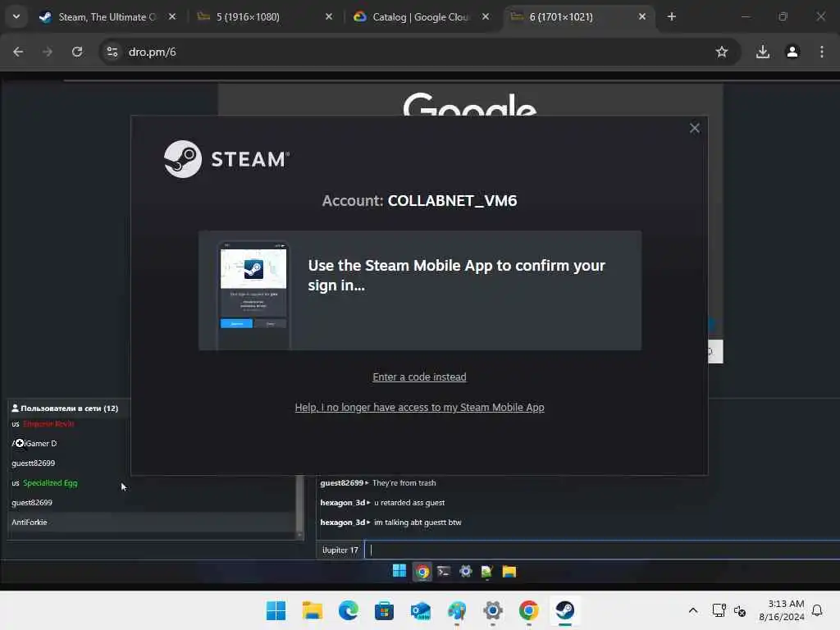This screenshot has height=630, width=840.
Task: Click the chat message input field
Action: (x=601, y=550)
